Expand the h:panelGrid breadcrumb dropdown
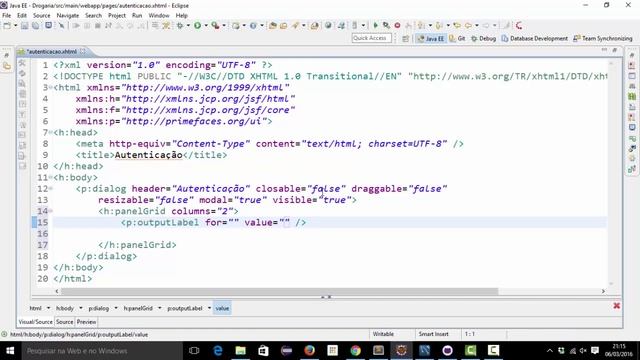The image size is (640, 360). coord(160,308)
